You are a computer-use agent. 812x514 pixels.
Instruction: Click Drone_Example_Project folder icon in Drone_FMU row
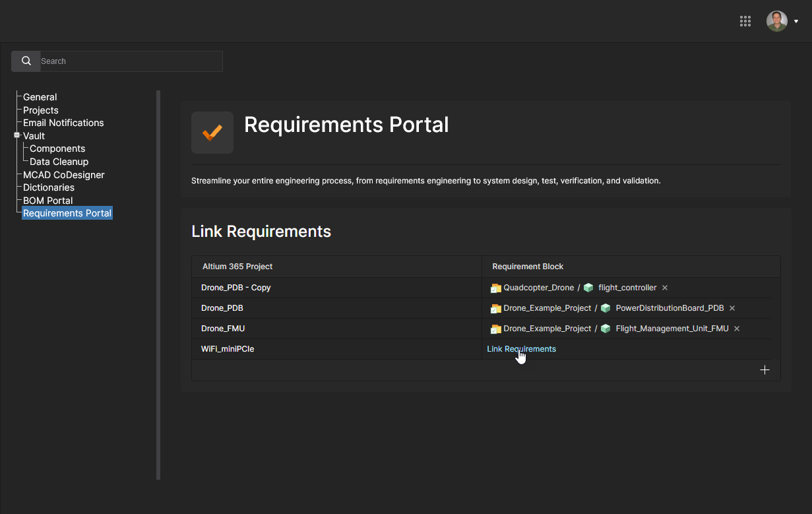(496, 329)
